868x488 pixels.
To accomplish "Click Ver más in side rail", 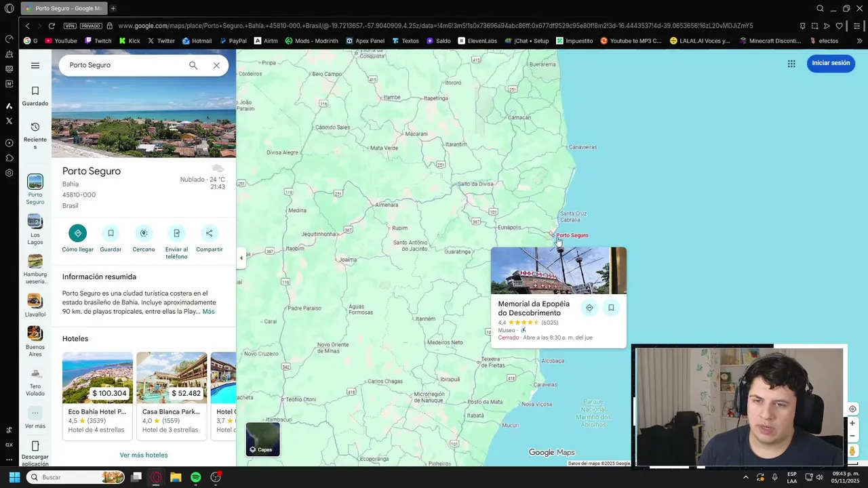I will [x=35, y=418].
